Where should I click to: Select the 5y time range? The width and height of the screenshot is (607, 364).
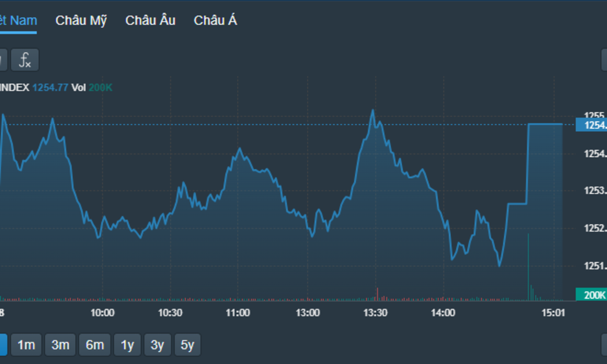[x=187, y=345]
